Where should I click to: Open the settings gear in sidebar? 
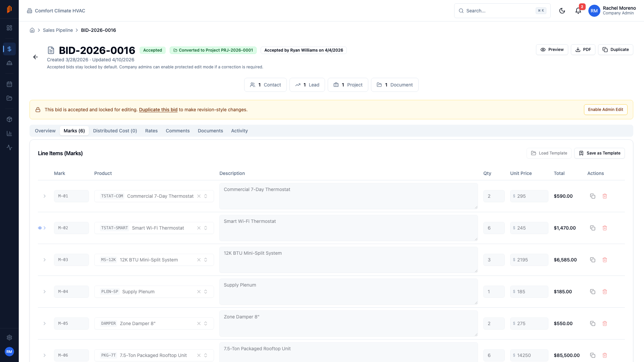(9, 338)
